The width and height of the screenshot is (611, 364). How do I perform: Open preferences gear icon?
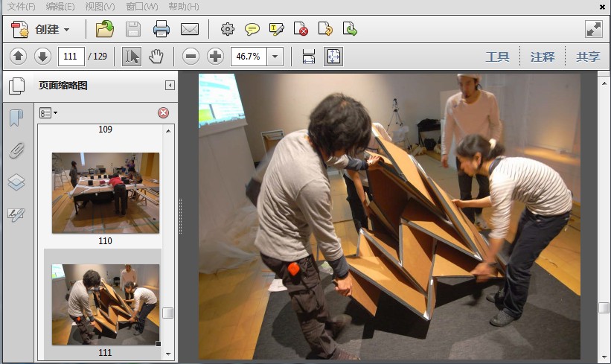pos(228,29)
